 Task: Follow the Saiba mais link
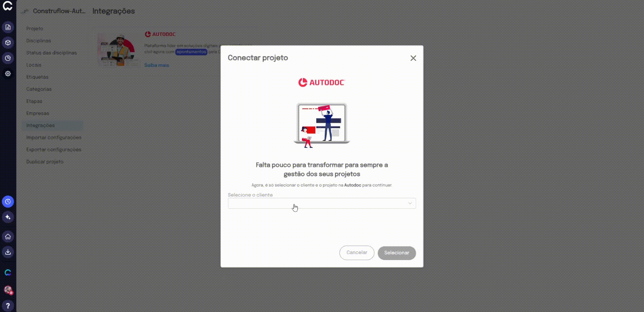click(157, 65)
